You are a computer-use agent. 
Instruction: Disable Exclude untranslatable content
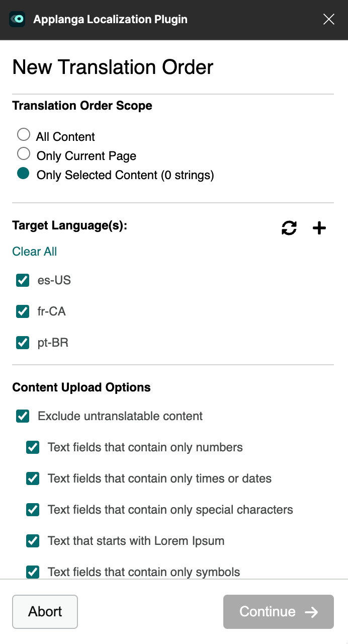click(22, 416)
